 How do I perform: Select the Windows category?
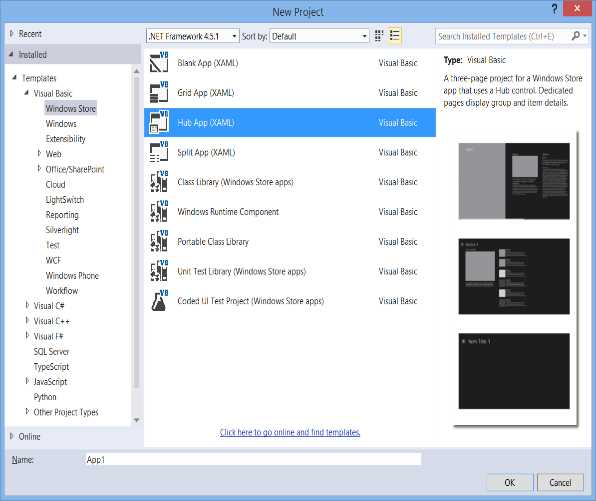61,124
